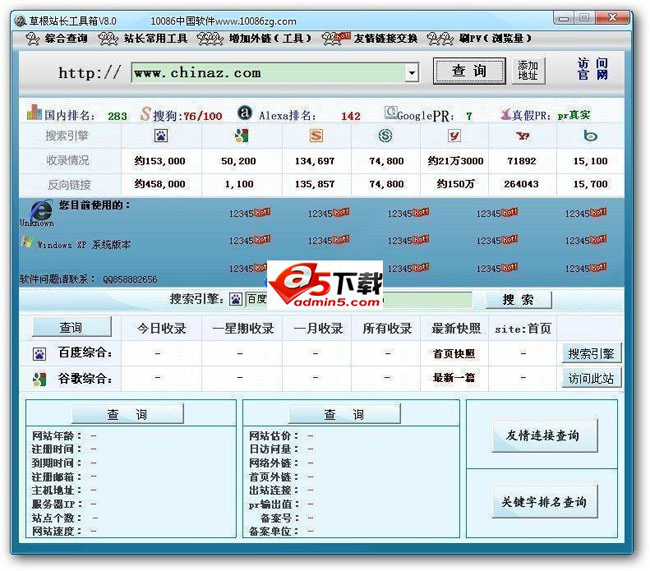Click the Google icon in search engine row
650x571 pixels.
pos(241,136)
